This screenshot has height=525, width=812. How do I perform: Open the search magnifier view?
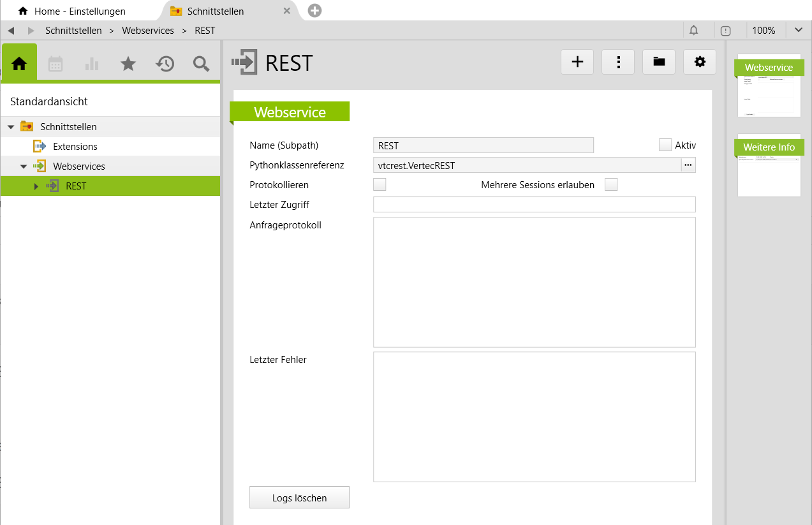click(202, 63)
